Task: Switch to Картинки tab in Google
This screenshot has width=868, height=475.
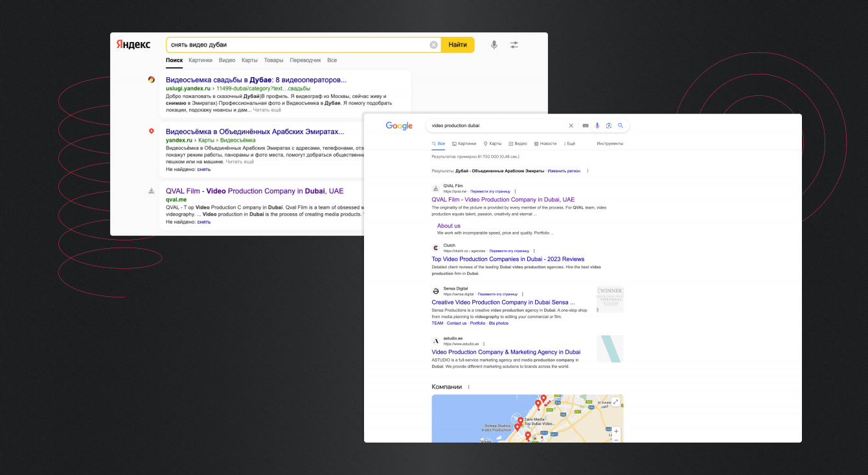Action: point(464,143)
